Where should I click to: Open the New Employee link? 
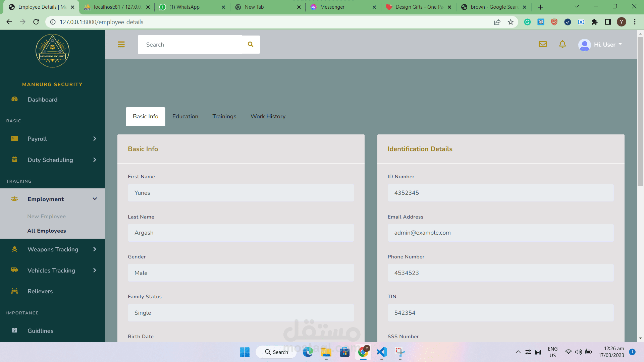point(46,217)
